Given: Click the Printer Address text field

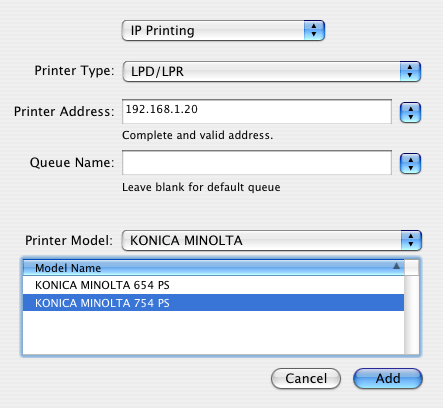Looking at the screenshot, I should (257, 111).
